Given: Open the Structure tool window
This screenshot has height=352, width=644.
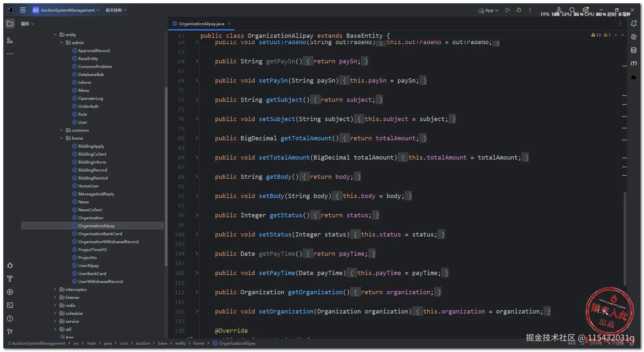Looking at the screenshot, I should coord(10,40).
